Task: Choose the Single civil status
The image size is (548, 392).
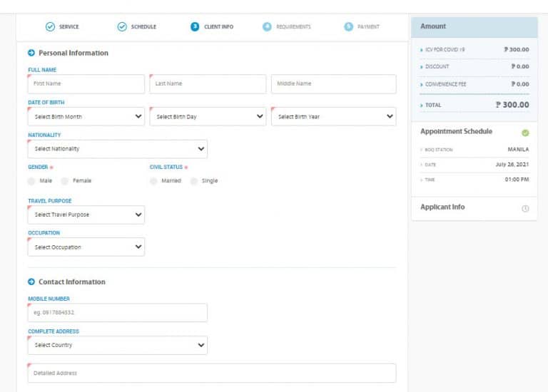Action: [x=194, y=181]
